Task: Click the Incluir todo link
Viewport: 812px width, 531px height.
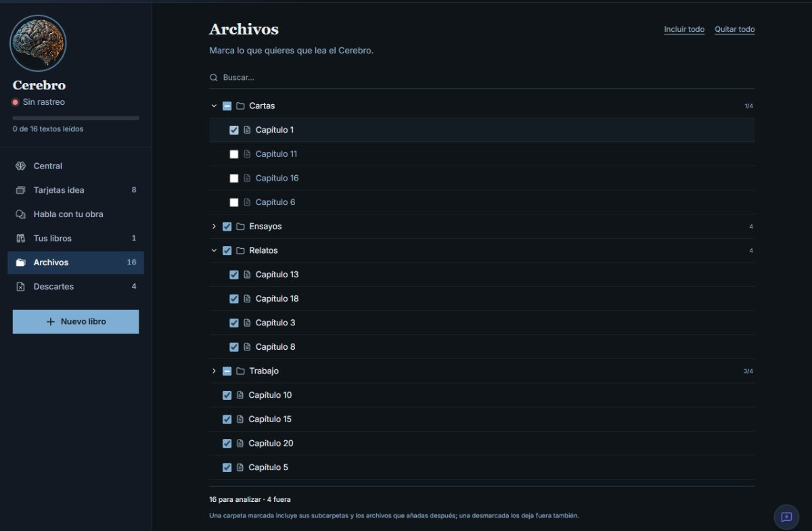Action: pyautogui.click(x=684, y=29)
